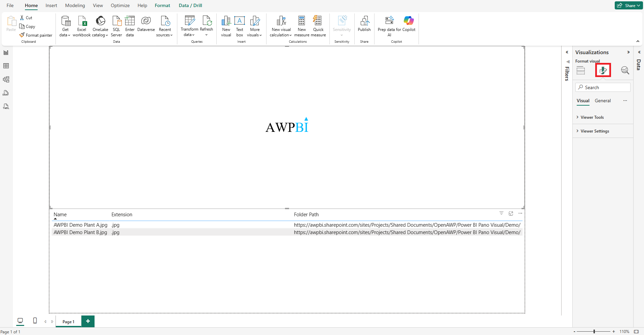Switch to mobile layout view
Viewport: 644px width, 335px height.
[35, 321]
